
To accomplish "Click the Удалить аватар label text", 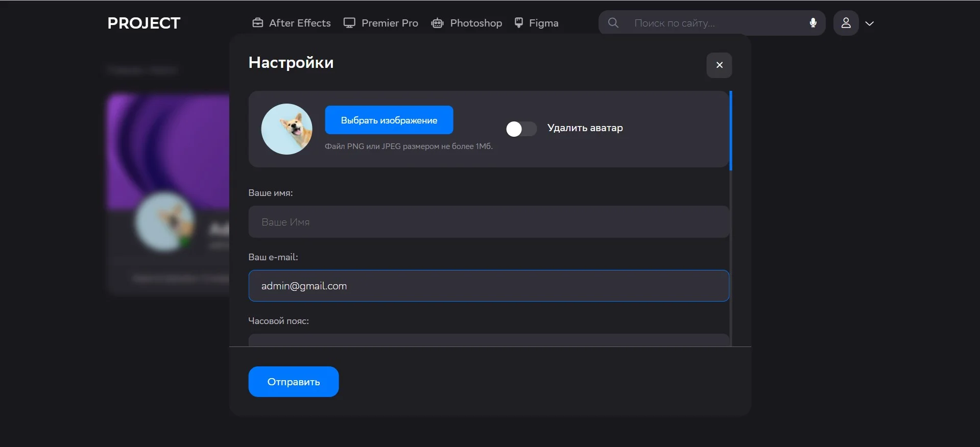I will 585,128.
